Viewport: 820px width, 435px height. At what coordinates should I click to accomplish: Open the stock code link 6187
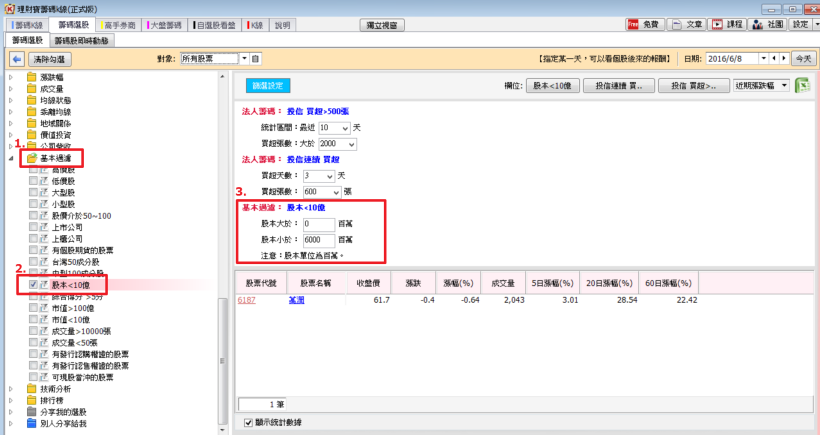[x=246, y=300]
